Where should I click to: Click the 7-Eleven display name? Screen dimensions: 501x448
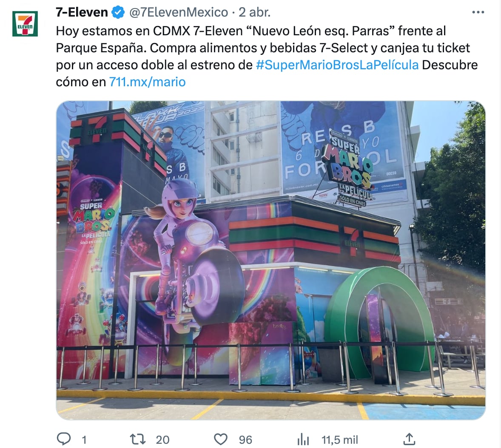[x=82, y=12]
